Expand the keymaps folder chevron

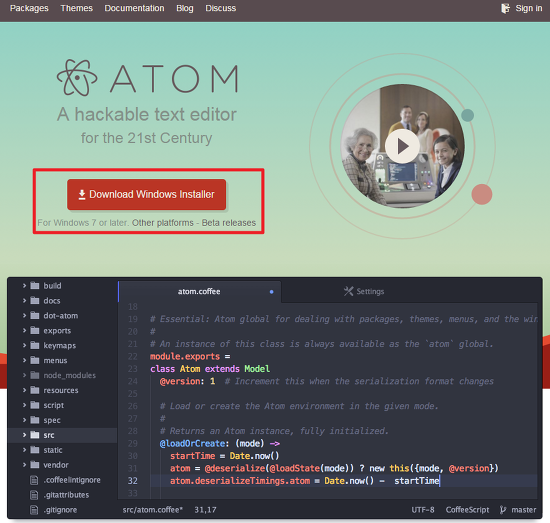(x=24, y=346)
